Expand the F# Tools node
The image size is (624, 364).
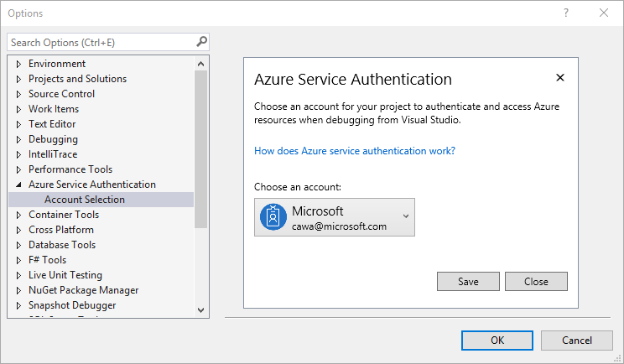(18, 261)
